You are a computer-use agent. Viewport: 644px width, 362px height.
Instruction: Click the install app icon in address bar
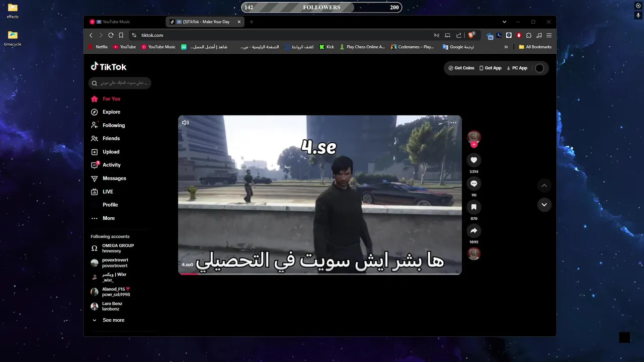pyautogui.click(x=448, y=35)
